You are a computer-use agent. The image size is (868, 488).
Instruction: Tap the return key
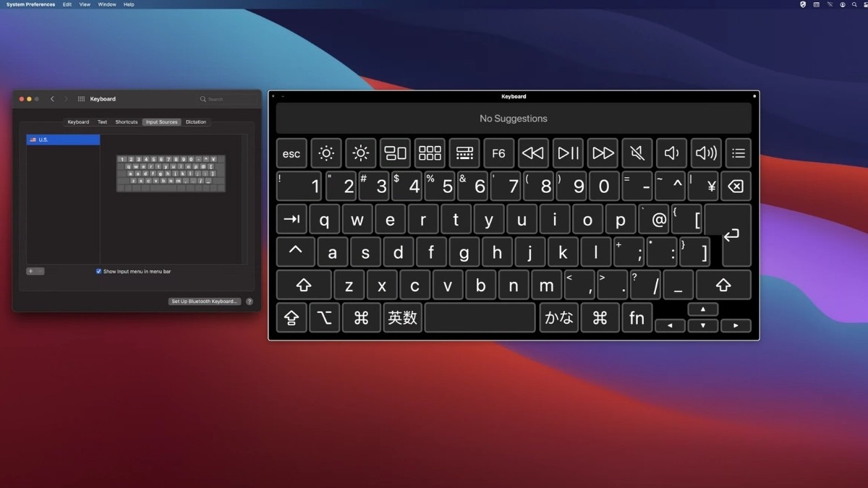[x=732, y=235]
